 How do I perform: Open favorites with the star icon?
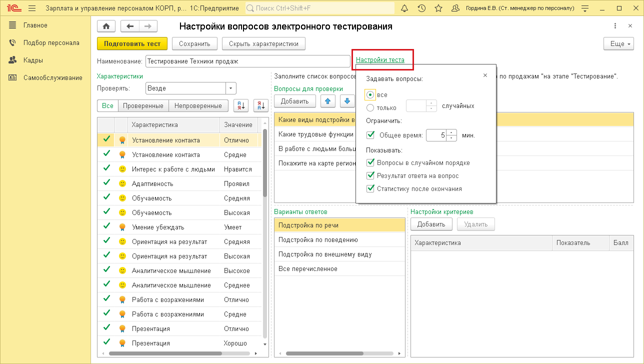click(x=438, y=8)
